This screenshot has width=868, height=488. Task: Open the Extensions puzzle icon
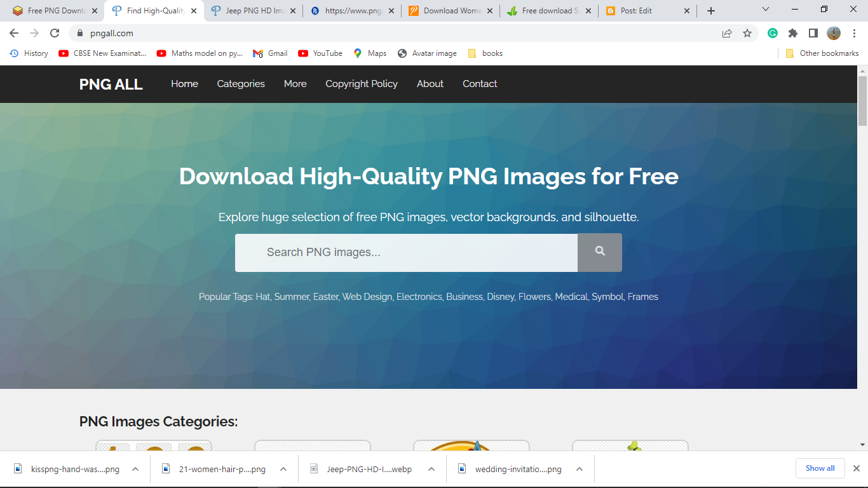tap(793, 33)
